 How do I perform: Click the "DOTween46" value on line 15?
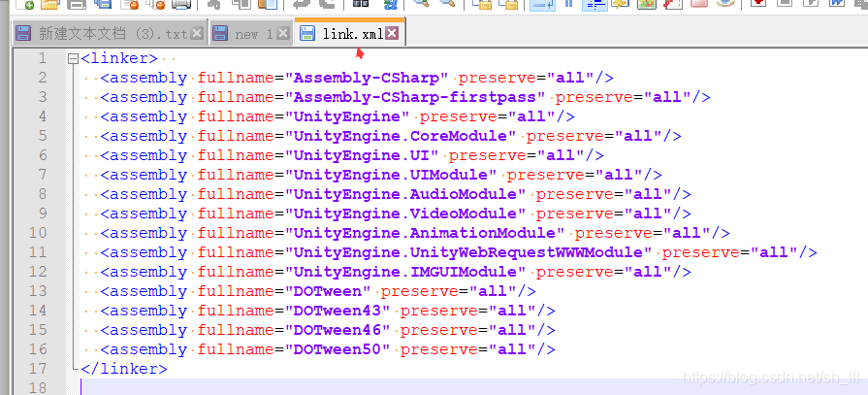pos(338,330)
